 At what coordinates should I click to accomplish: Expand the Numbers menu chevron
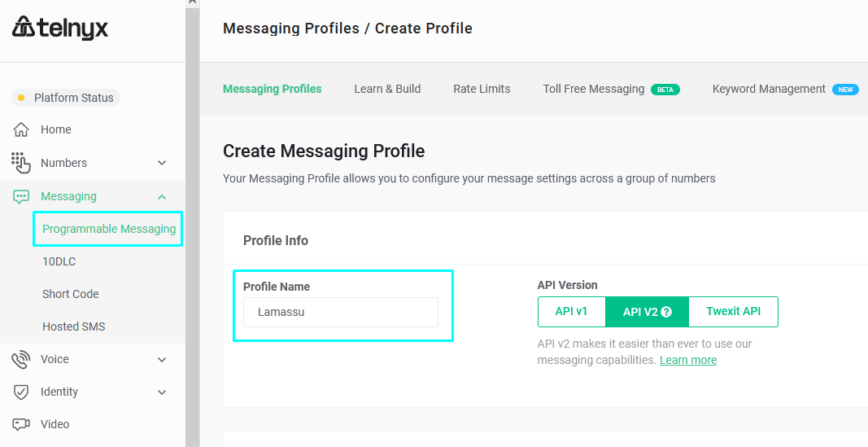(162, 163)
